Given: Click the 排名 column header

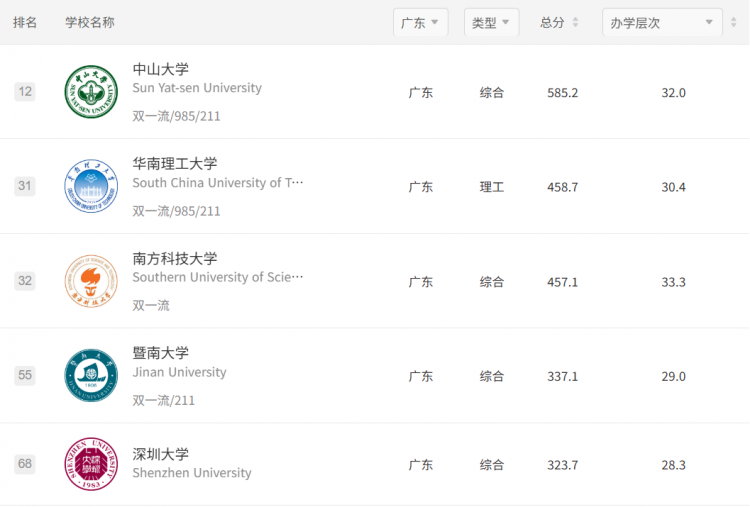Looking at the screenshot, I should coord(25,22).
